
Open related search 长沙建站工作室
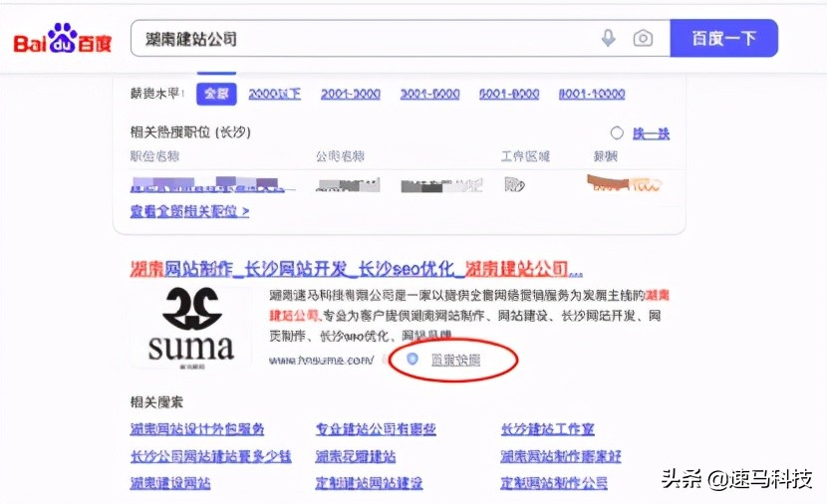(547, 429)
